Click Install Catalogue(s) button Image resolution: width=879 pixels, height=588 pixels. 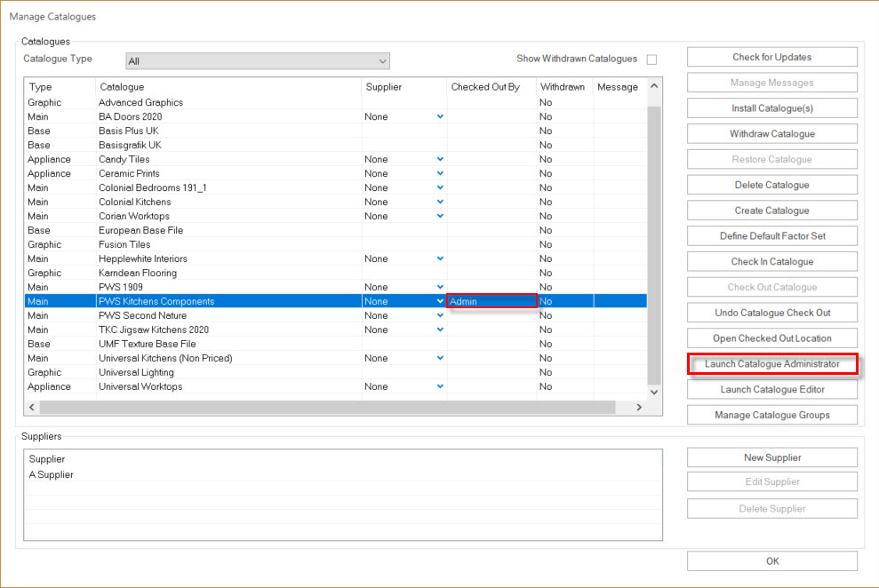click(x=772, y=108)
